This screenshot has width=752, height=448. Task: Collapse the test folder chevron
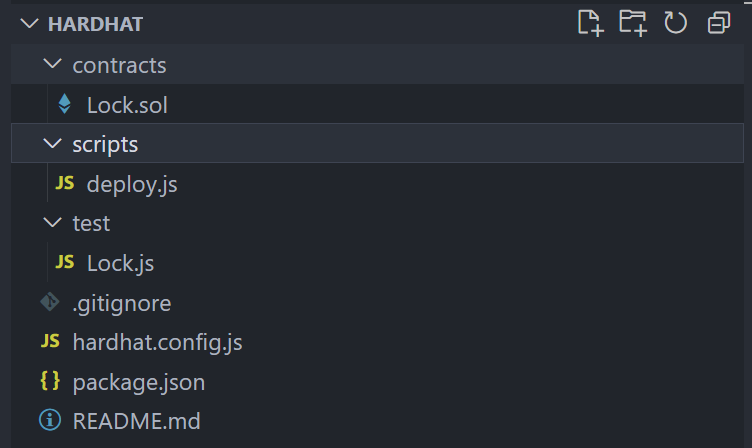point(52,222)
